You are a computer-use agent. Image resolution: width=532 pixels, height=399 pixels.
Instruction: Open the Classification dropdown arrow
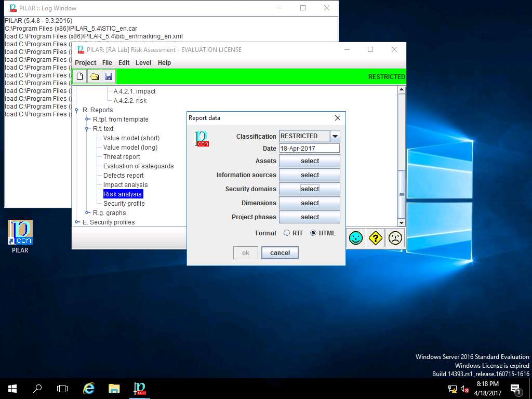335,136
